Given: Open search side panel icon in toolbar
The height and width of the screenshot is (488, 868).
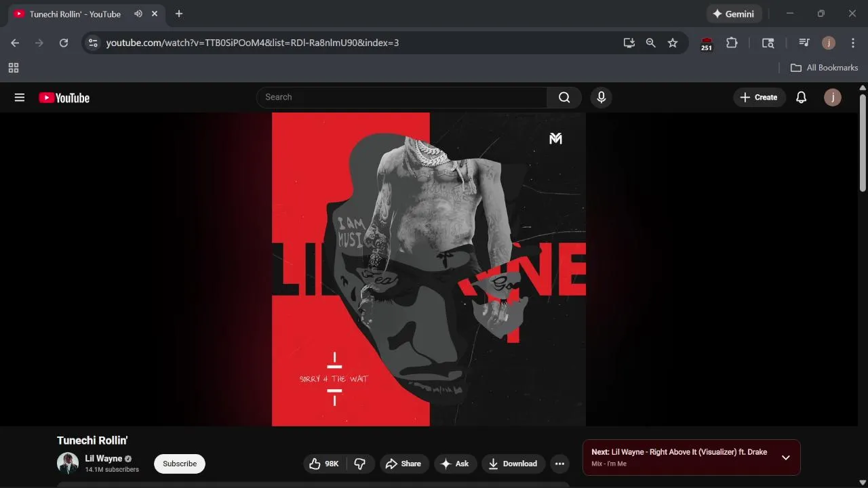Looking at the screenshot, I should coord(768,43).
